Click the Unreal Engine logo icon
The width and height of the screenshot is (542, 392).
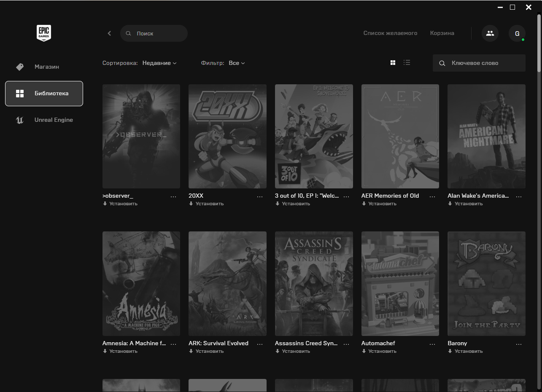point(20,120)
